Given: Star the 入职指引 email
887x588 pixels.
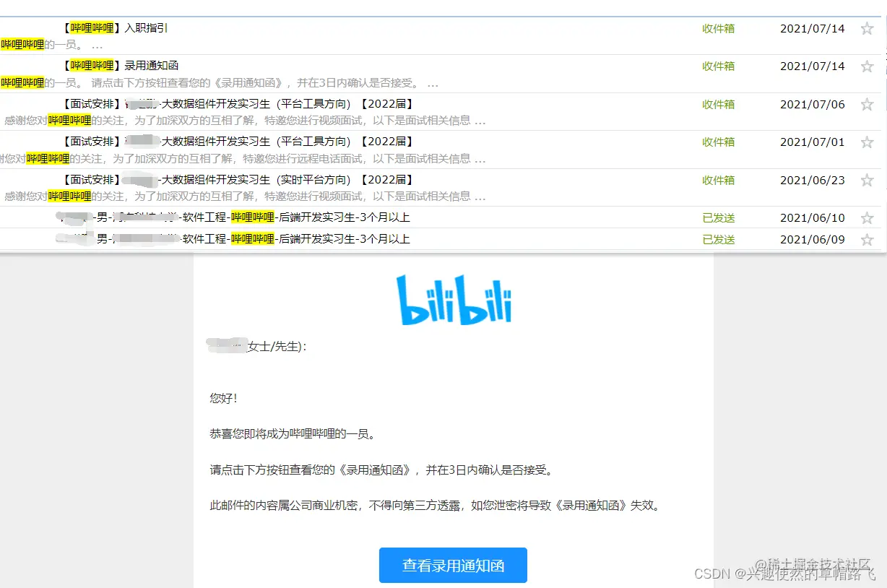Looking at the screenshot, I should (x=867, y=29).
